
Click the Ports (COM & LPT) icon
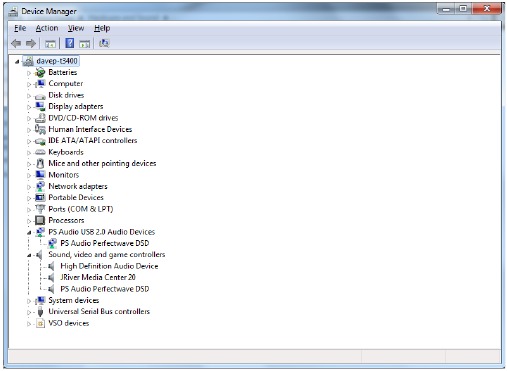(40, 209)
